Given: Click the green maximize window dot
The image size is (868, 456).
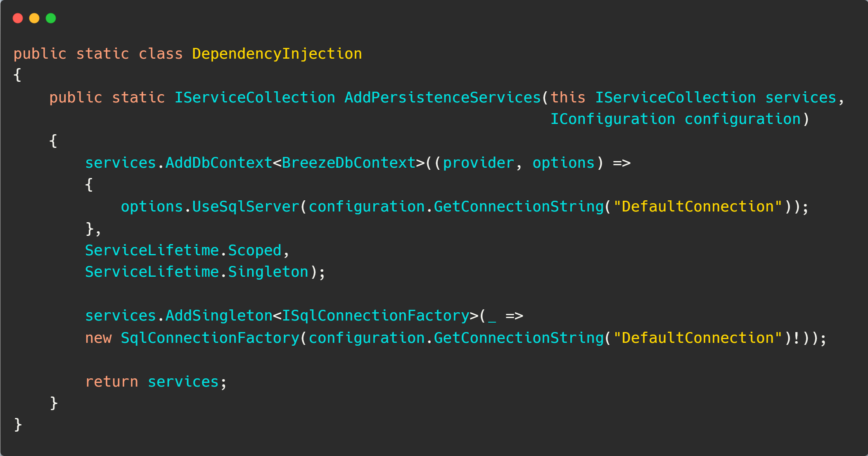Looking at the screenshot, I should pyautogui.click(x=51, y=18).
